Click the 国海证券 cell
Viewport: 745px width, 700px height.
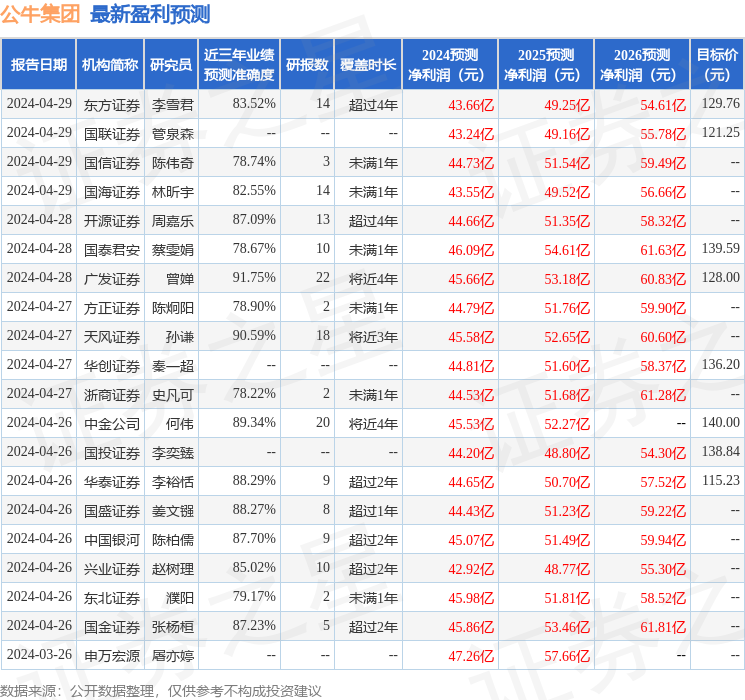pyautogui.click(x=112, y=192)
